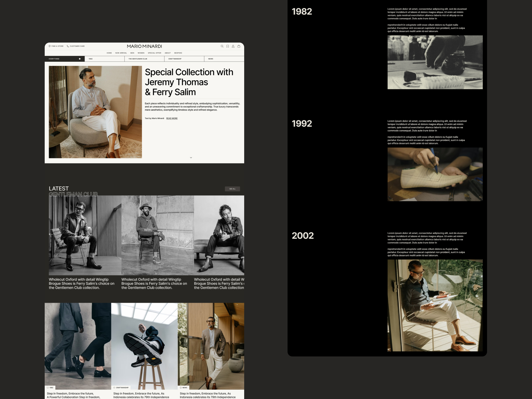Open article photo of walking legs in loafers
Viewport: 532px width, 399px height.
78,346
